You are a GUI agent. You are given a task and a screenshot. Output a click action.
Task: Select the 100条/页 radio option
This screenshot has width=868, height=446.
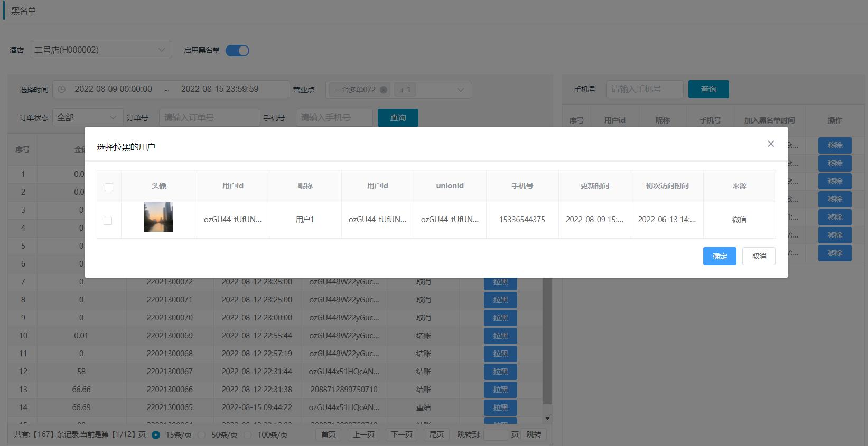coord(248,435)
